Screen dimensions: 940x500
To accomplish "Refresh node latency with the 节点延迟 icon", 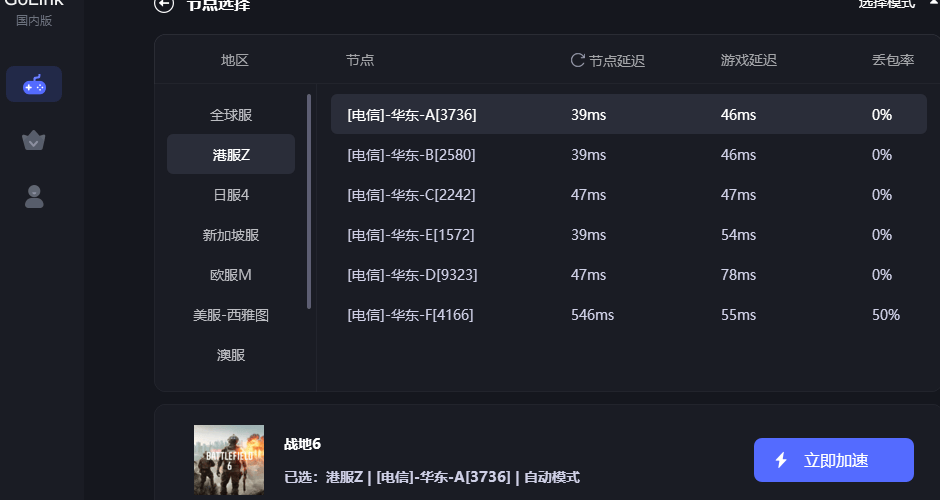I will coord(577,60).
